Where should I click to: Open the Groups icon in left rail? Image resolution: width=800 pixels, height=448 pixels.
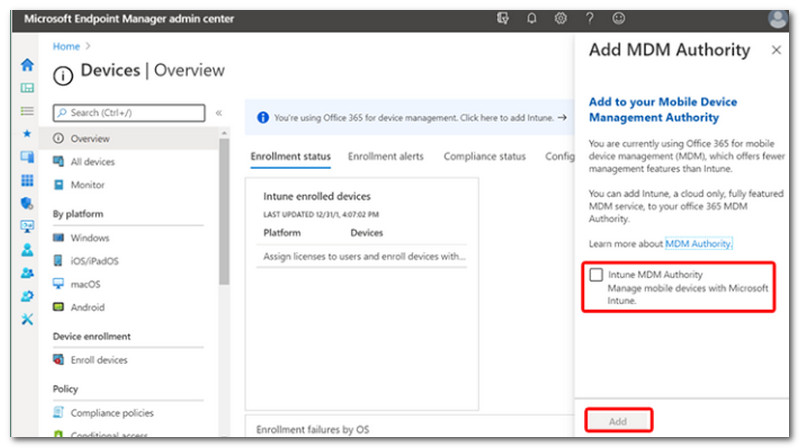[x=27, y=273]
